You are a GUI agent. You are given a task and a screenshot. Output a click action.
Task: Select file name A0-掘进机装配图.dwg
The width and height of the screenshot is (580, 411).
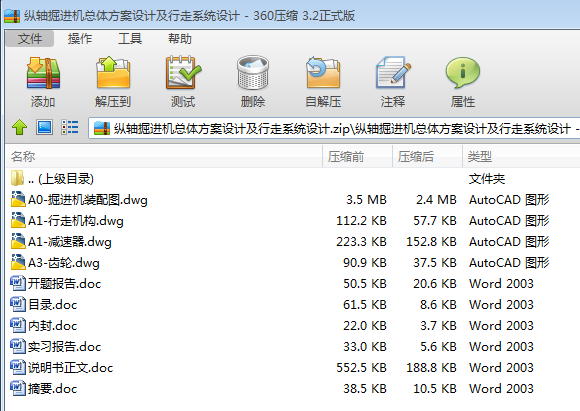click(x=88, y=200)
